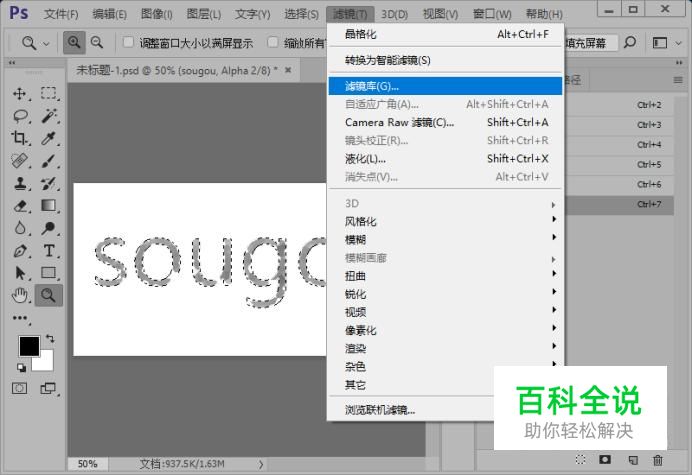Select the Type tool

click(x=49, y=251)
